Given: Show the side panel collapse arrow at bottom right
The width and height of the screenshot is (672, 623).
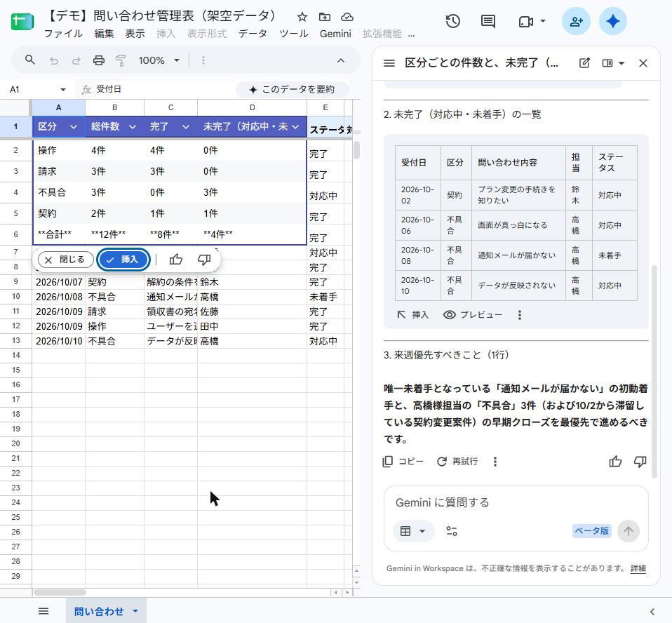Looking at the screenshot, I should pyautogui.click(x=652, y=611).
